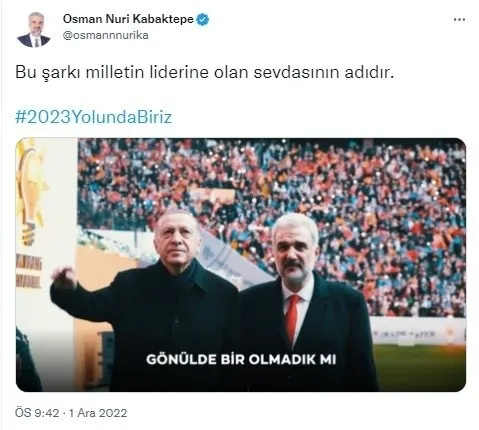
Task: Click the 1 Ara 2022 date
Action: pyautogui.click(x=98, y=413)
